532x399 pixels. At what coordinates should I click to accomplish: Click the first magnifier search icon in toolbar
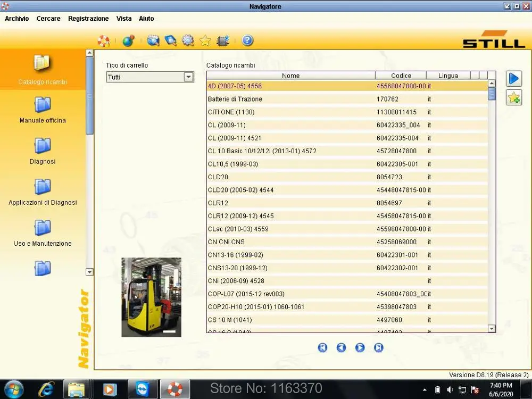click(x=153, y=41)
